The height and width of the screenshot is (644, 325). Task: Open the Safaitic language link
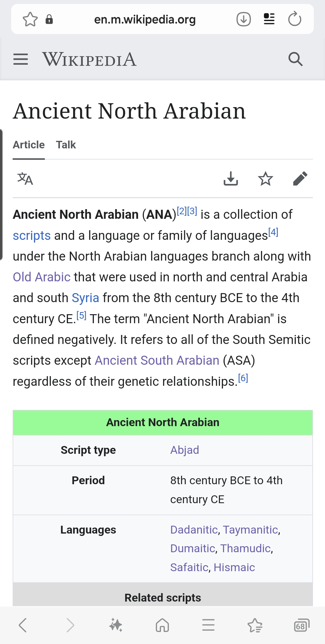point(189,568)
